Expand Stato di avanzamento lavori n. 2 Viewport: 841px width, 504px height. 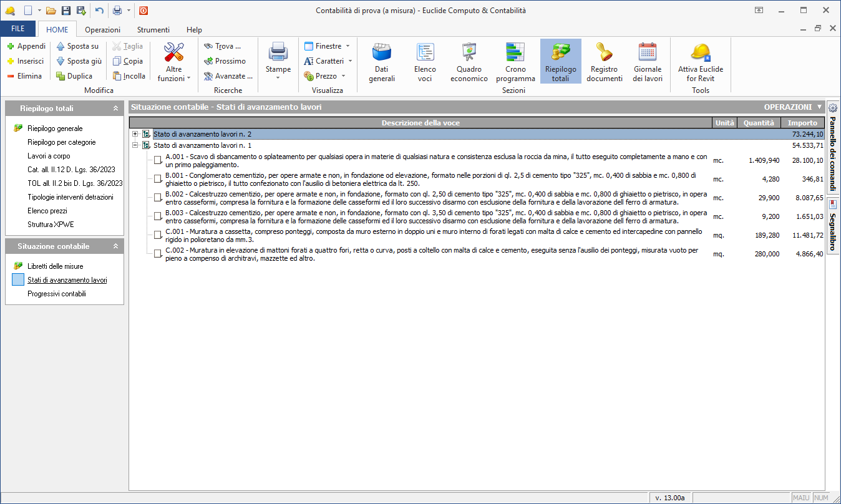tap(135, 134)
